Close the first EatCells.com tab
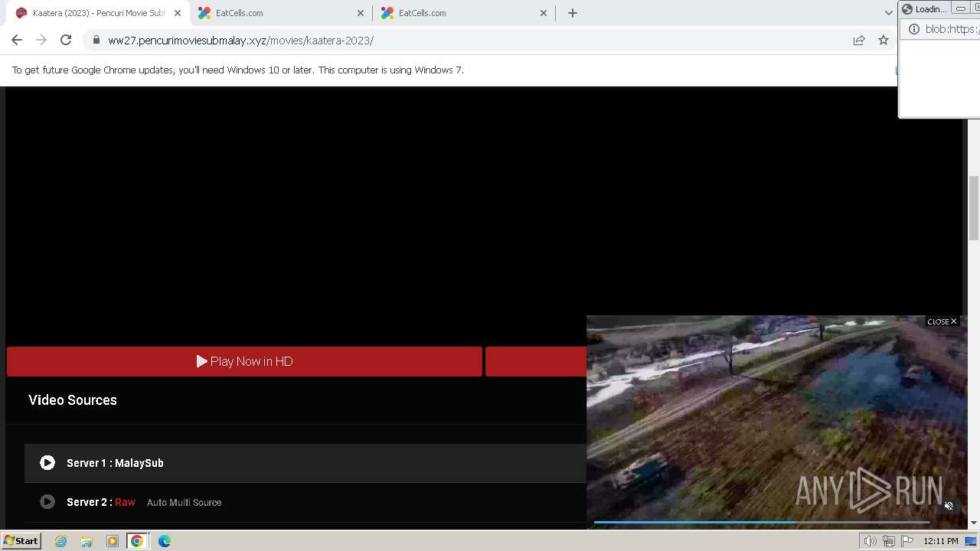The width and height of the screenshot is (980, 551). coord(361,13)
